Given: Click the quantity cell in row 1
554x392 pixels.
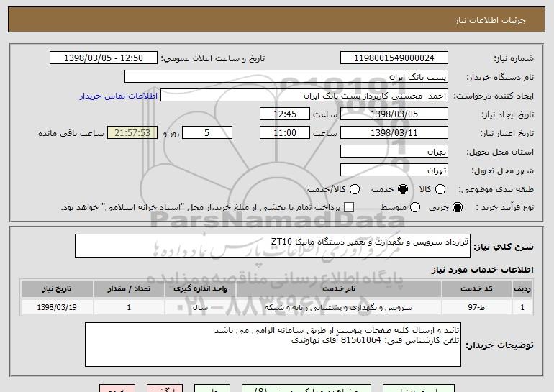Looking at the screenshot, I should pyautogui.click(x=129, y=307).
